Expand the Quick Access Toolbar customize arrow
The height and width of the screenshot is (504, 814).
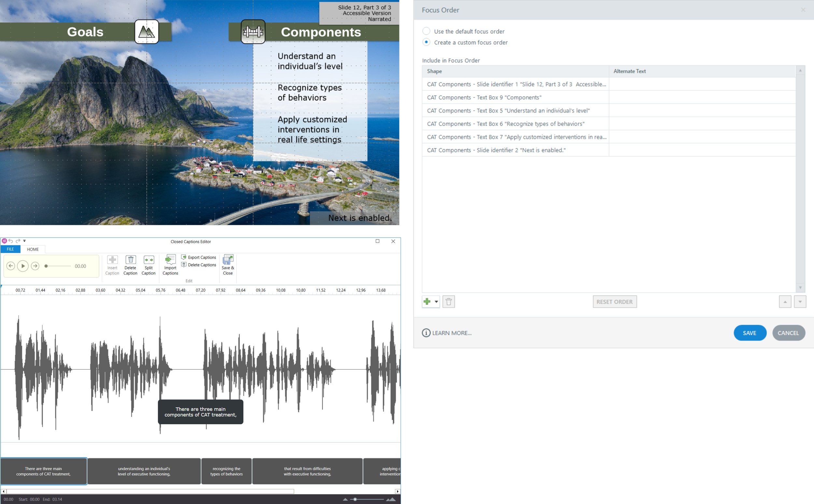coord(24,241)
